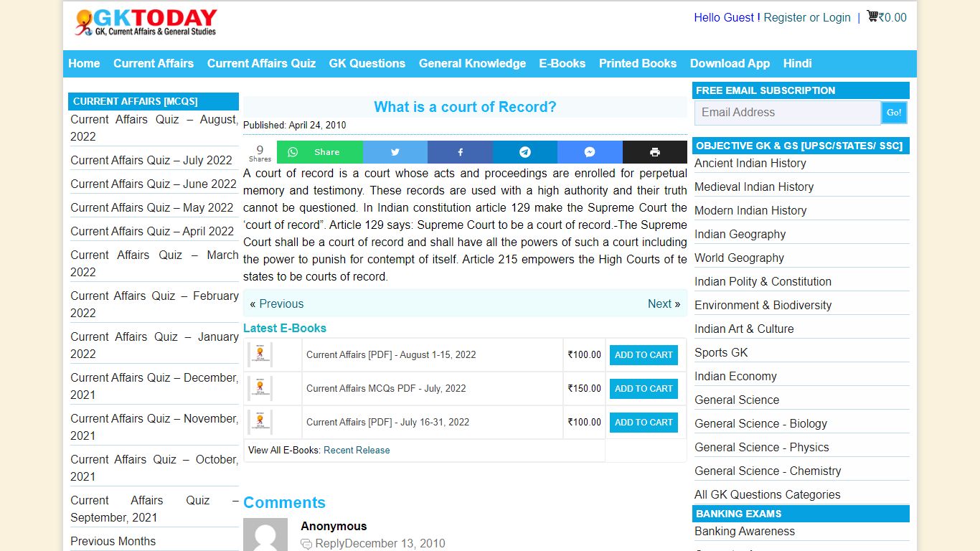Share article on Twitter

tap(395, 152)
